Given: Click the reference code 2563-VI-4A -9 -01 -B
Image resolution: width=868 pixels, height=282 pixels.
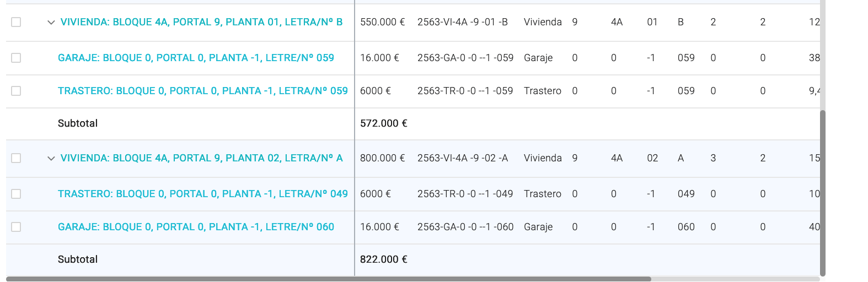Looking at the screenshot, I should [463, 22].
